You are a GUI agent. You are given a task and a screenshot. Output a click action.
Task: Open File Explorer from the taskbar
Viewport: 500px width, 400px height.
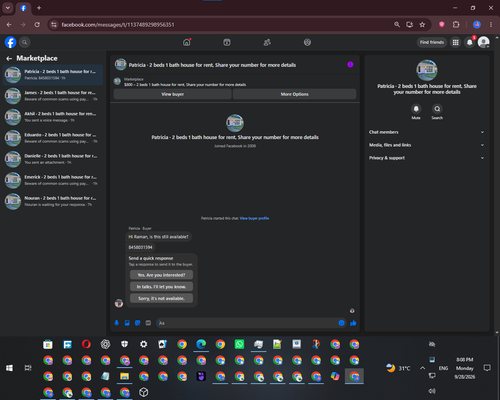point(124,376)
